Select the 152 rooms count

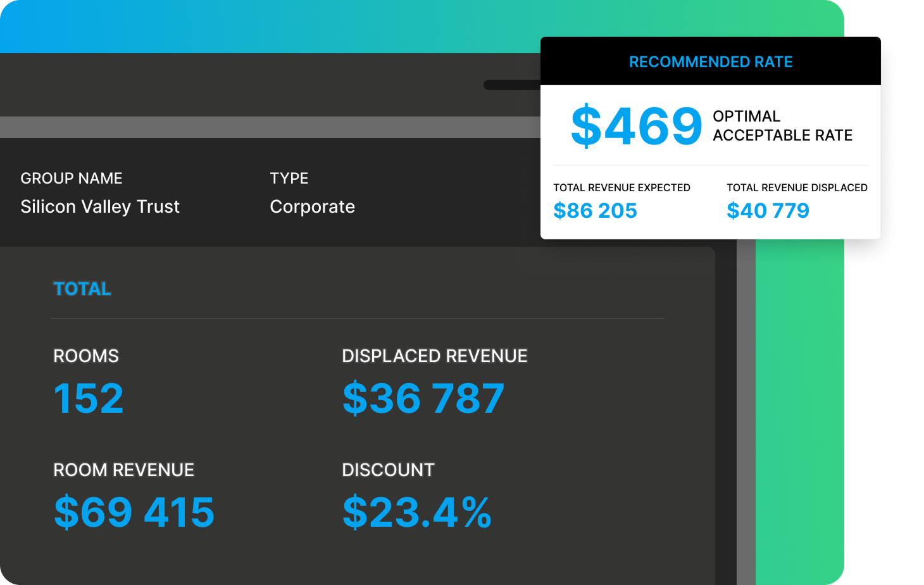(89, 399)
